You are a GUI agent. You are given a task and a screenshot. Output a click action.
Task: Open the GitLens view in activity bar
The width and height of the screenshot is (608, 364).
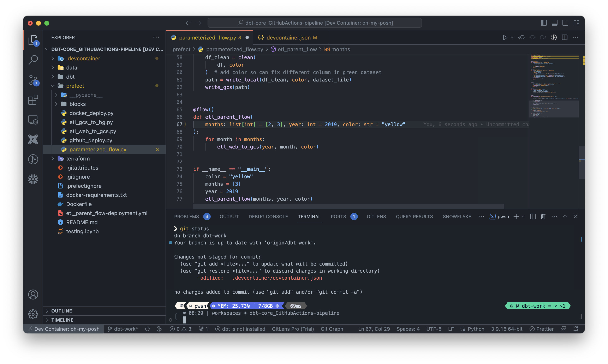[x=33, y=159]
